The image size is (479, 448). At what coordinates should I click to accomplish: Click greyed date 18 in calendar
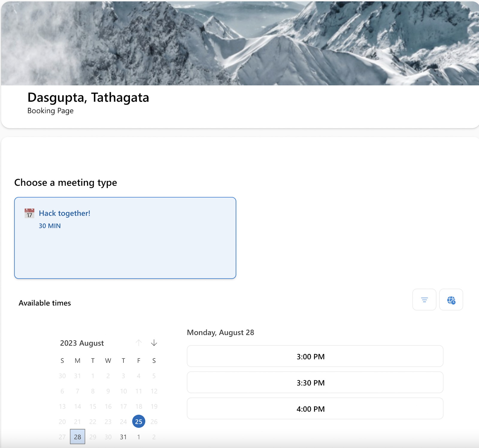pos(139,406)
